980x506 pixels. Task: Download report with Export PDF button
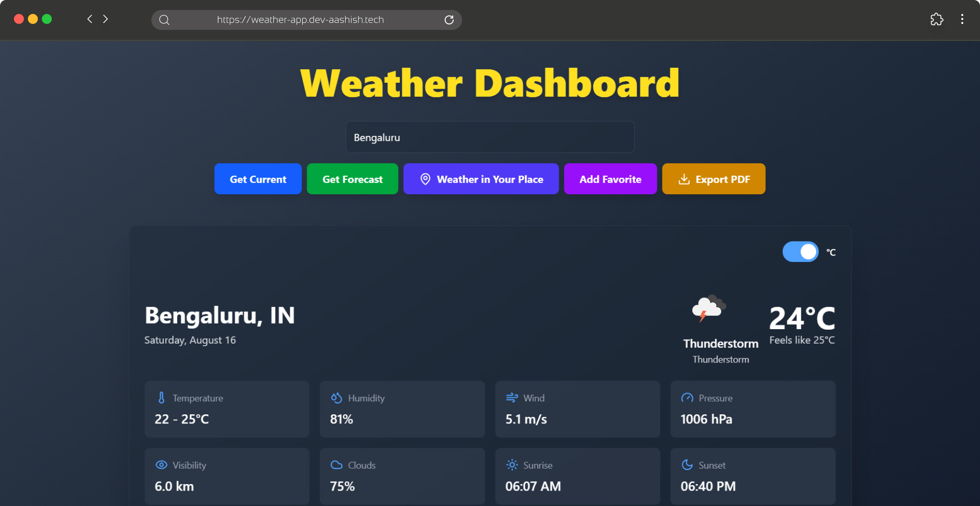(x=714, y=179)
